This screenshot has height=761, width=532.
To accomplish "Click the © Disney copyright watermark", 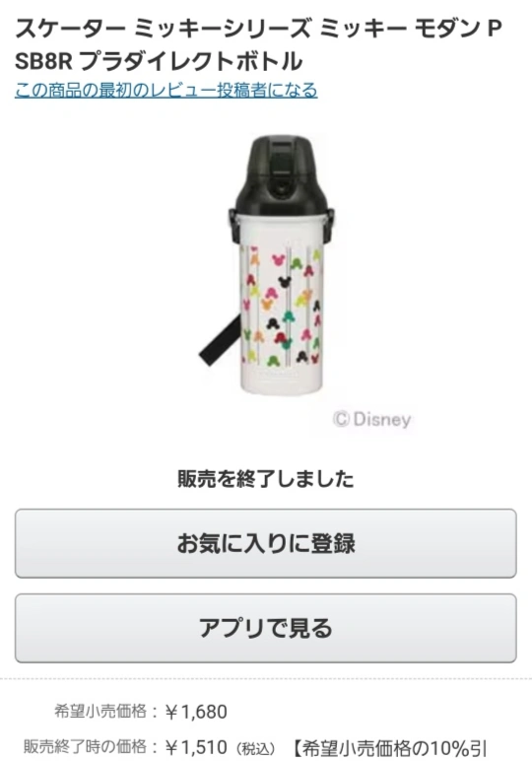I will [372, 419].
